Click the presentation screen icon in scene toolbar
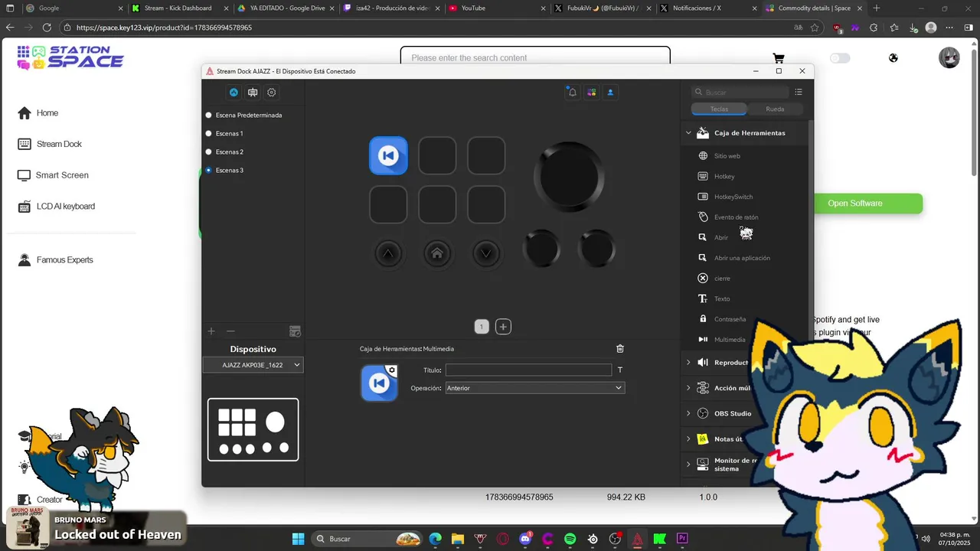Viewport: 980px width, 551px height. tap(253, 93)
